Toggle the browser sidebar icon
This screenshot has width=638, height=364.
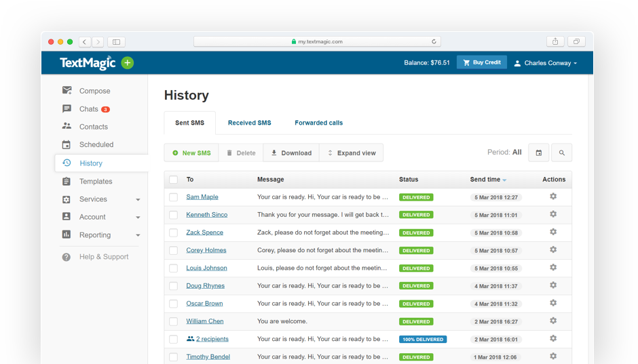coord(116,42)
